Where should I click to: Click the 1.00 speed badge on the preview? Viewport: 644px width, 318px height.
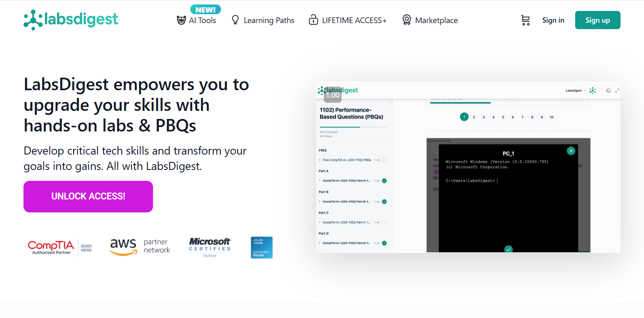point(333,95)
